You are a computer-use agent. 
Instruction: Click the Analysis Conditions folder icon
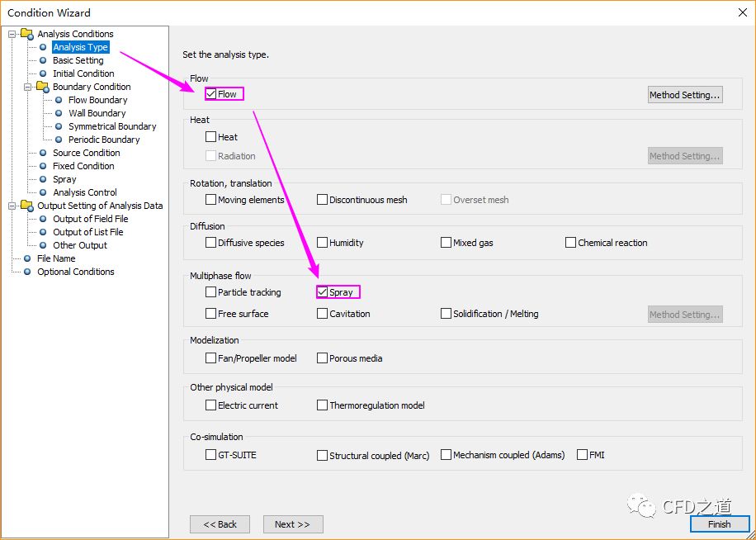pos(26,34)
